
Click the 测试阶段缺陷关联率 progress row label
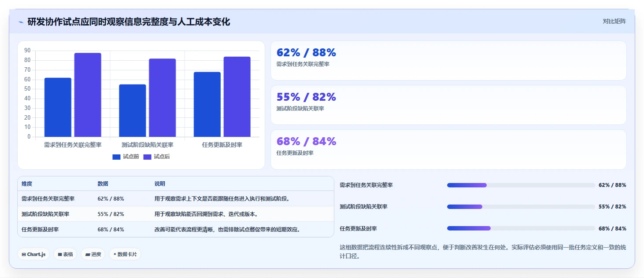pos(363,207)
